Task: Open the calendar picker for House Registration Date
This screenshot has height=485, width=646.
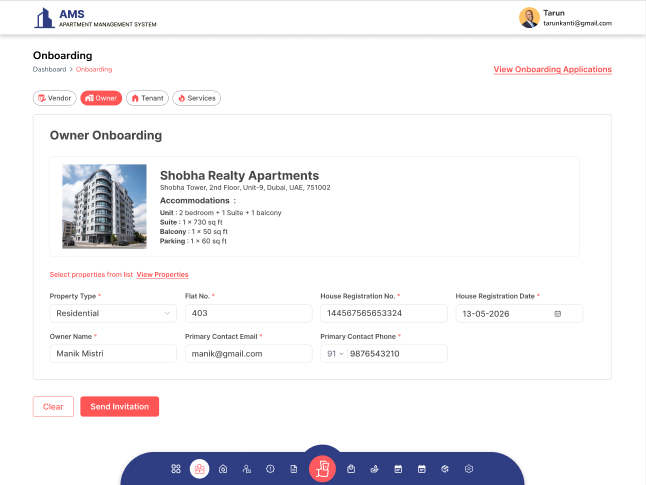Action: [x=557, y=314]
